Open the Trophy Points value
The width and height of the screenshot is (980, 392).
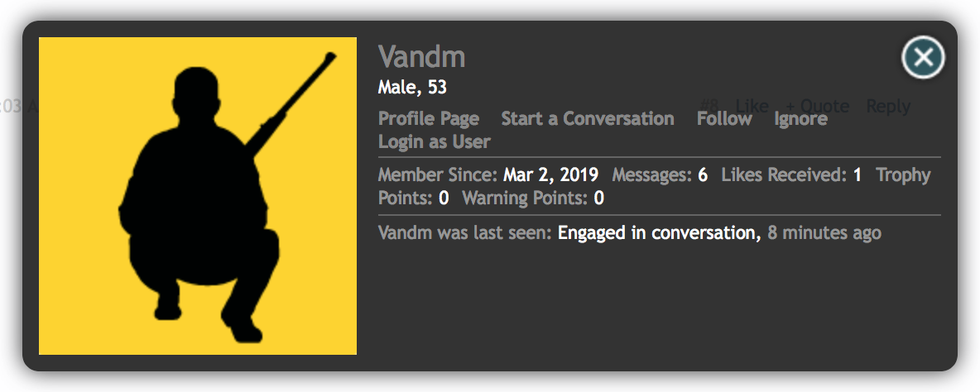[x=444, y=198]
